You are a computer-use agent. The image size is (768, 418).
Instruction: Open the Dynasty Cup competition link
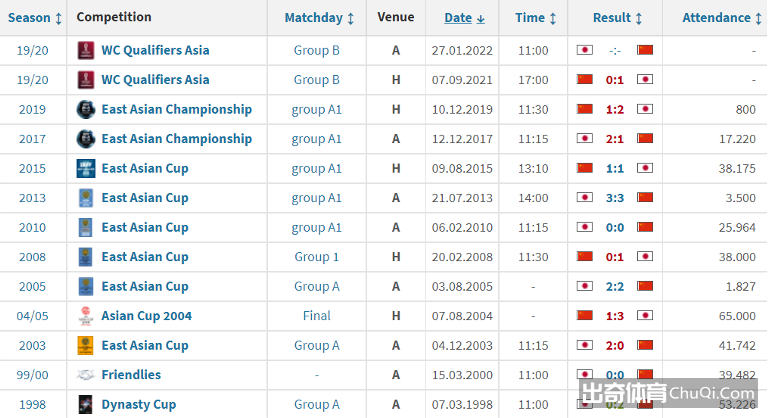139,405
